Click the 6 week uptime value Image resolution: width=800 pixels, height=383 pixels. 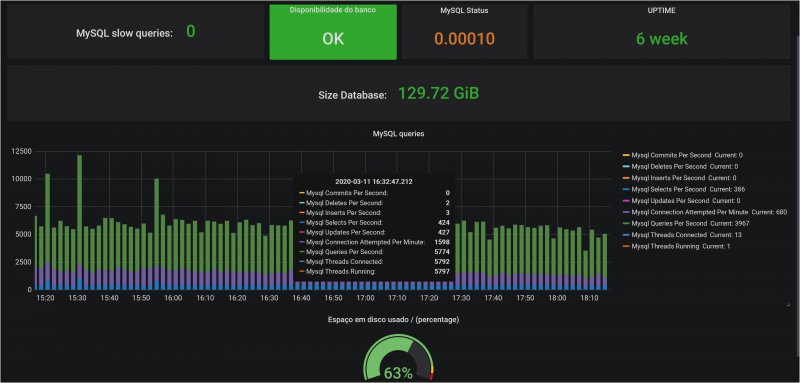661,39
